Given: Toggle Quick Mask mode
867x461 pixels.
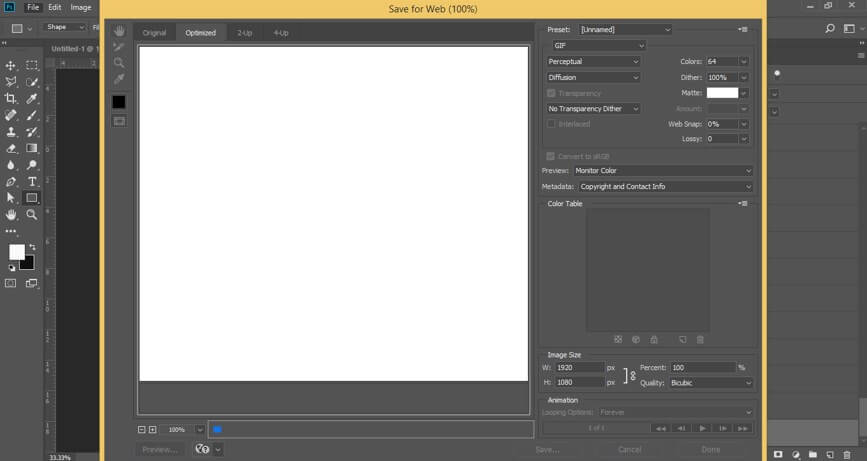Looking at the screenshot, I should [x=11, y=284].
